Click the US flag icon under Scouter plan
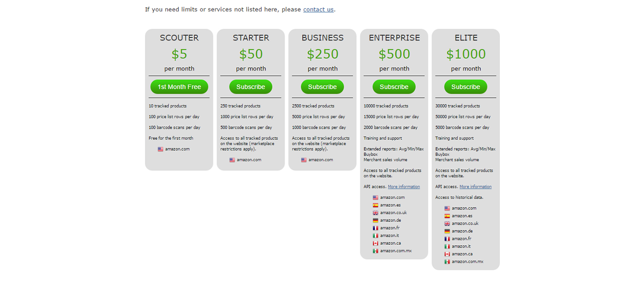Screen dimensions: 644x282 pyautogui.click(x=160, y=149)
